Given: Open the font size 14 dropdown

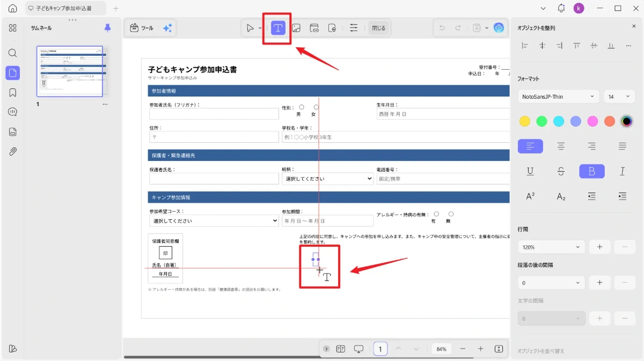Looking at the screenshot, I should [619, 97].
